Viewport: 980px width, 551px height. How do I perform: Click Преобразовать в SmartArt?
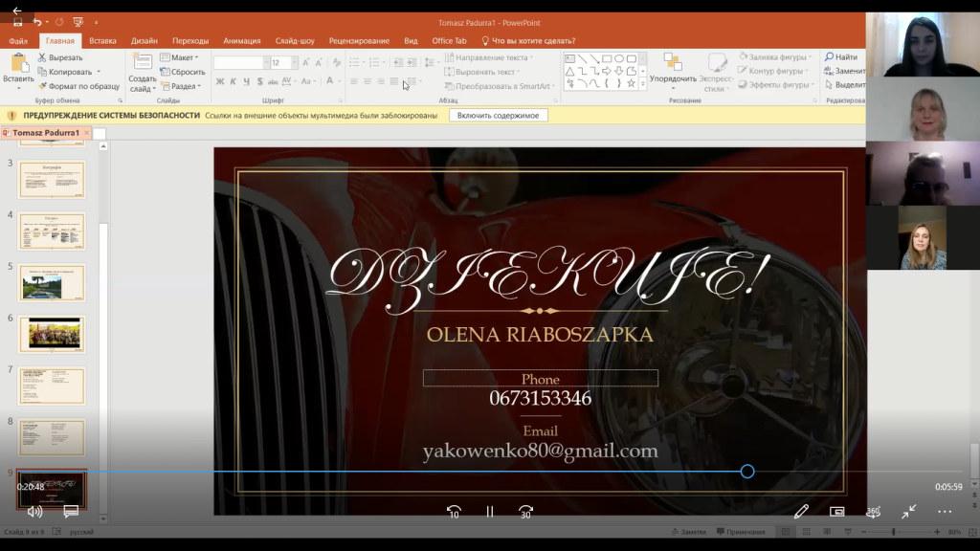[500, 86]
